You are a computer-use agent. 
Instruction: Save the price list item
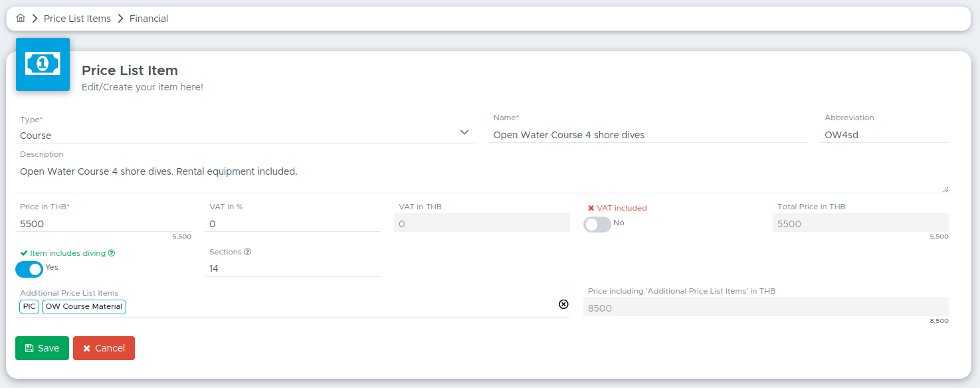(x=42, y=348)
